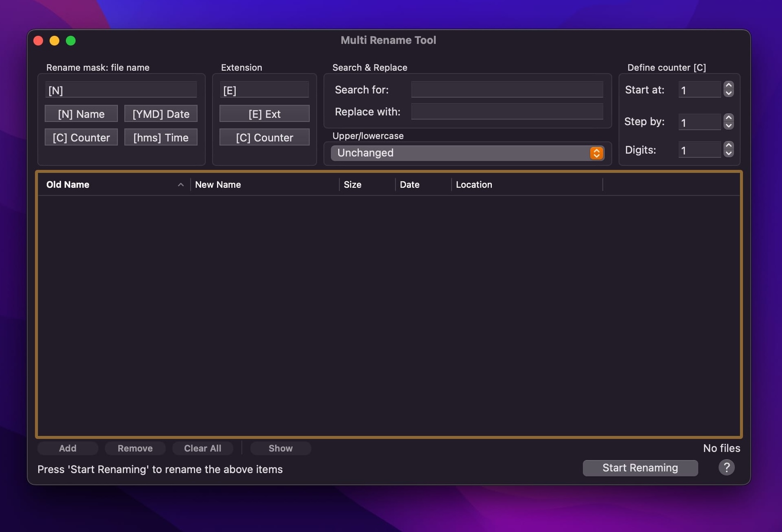Close the Multi Rename Tool window
782x532 pixels.
[38, 41]
